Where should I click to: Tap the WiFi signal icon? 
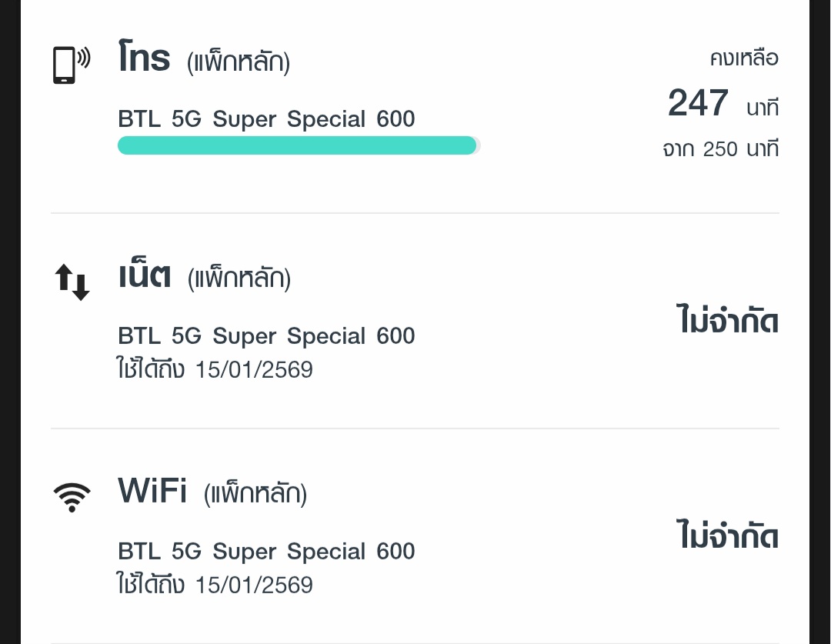tap(72, 497)
